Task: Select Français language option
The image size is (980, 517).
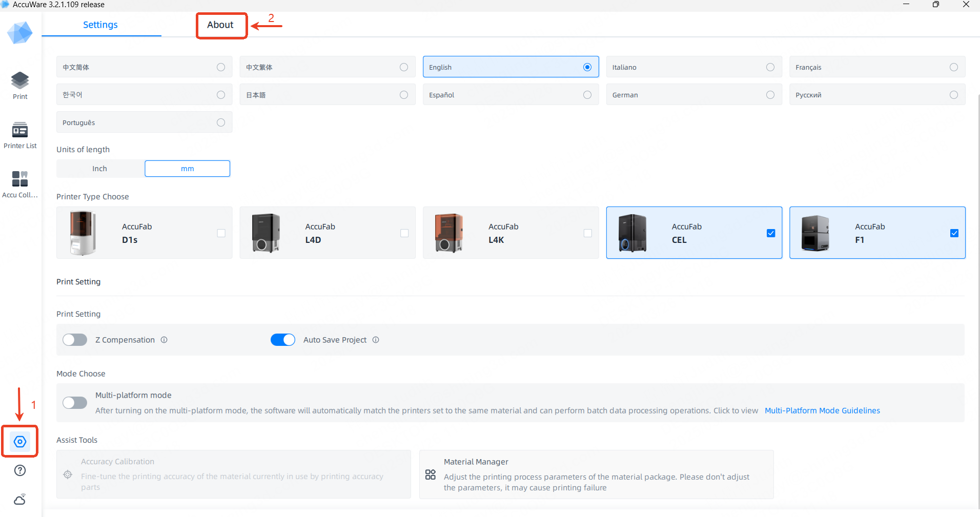Action: click(x=877, y=67)
